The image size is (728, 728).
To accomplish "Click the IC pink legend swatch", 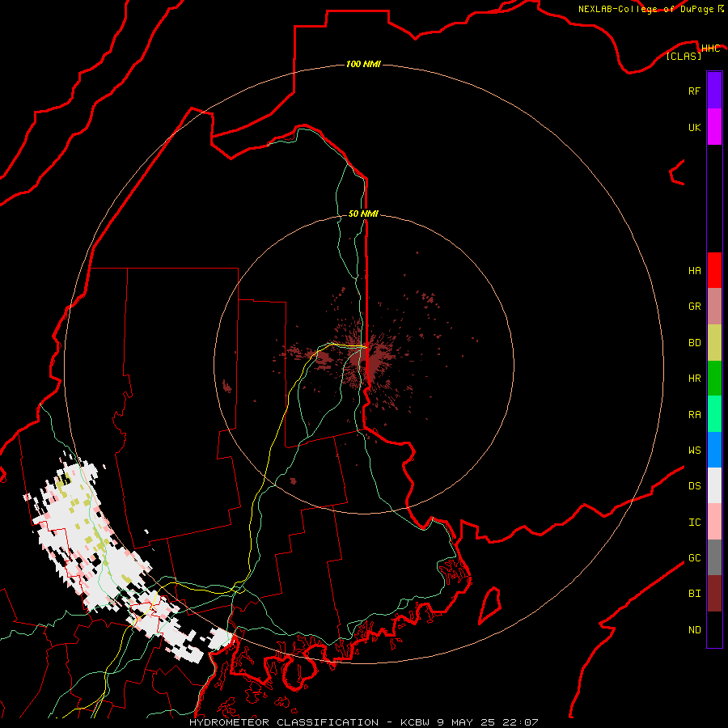I will click(x=714, y=522).
